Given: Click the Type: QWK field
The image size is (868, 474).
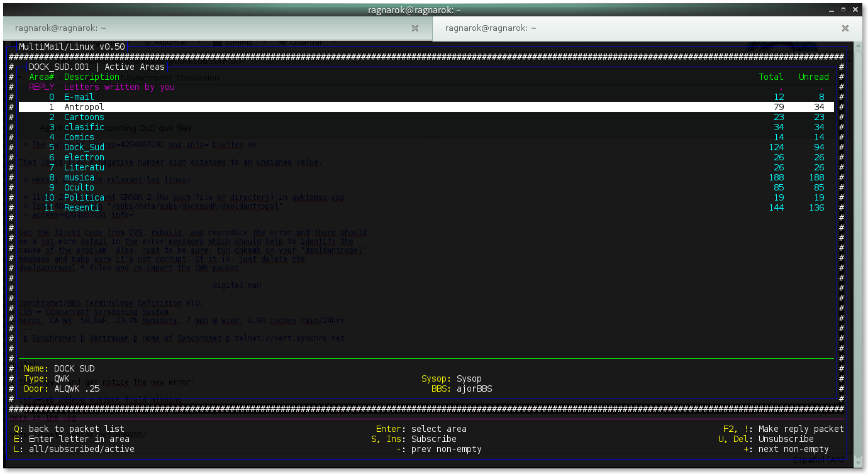Looking at the screenshot, I should click(x=47, y=379).
